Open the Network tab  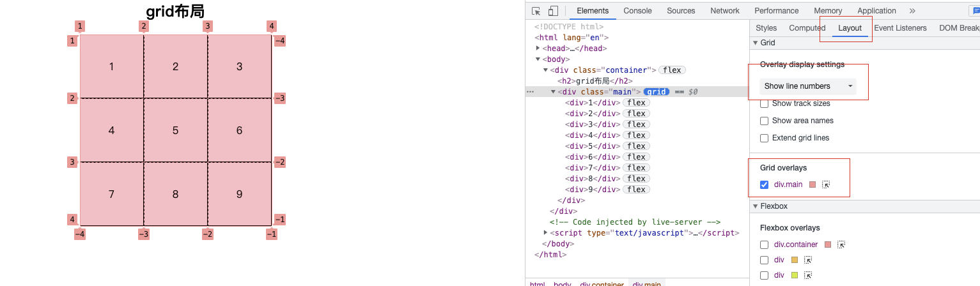725,11
